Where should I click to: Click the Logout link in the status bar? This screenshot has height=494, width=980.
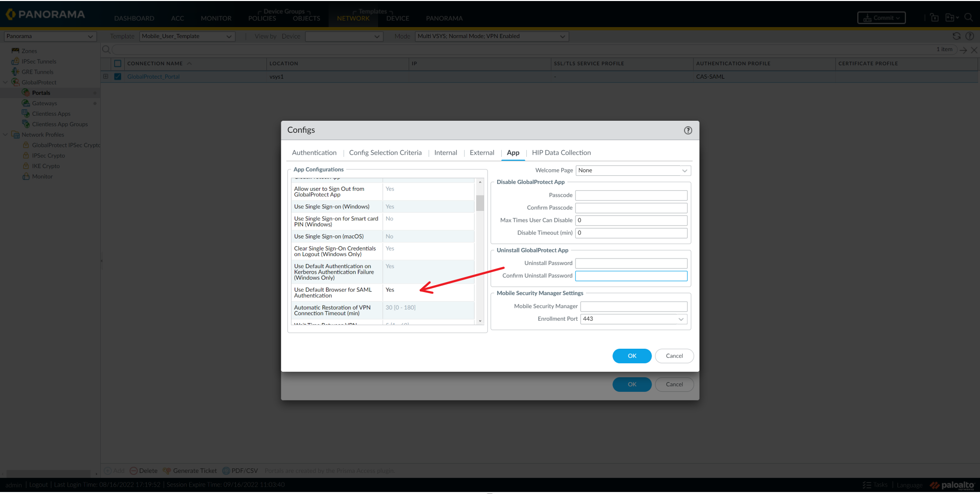point(39,485)
